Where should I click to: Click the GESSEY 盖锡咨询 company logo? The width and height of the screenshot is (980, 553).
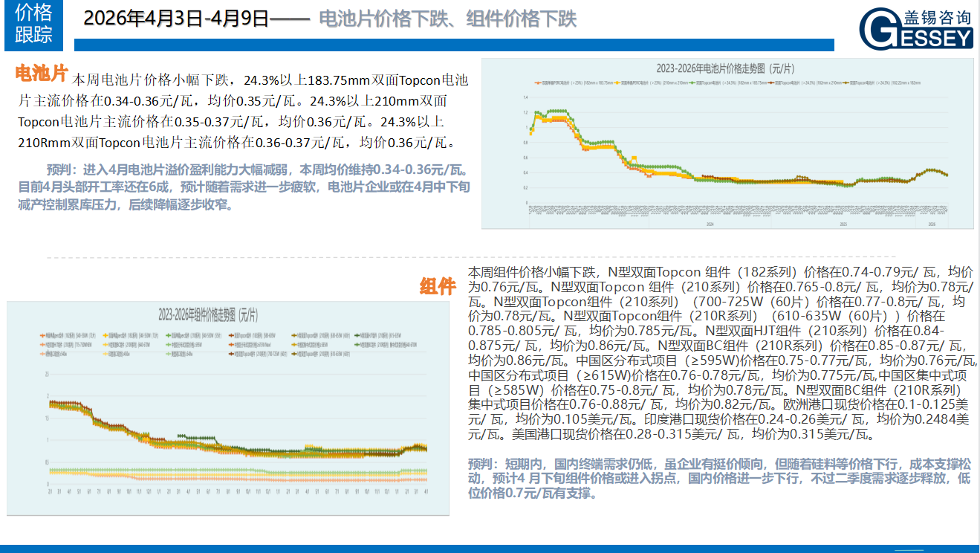pyautogui.click(x=916, y=28)
